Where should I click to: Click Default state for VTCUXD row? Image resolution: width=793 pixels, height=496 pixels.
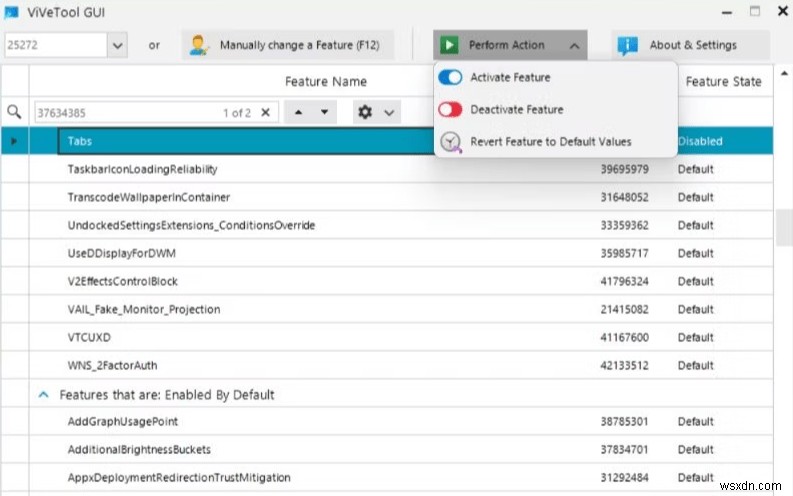click(695, 337)
